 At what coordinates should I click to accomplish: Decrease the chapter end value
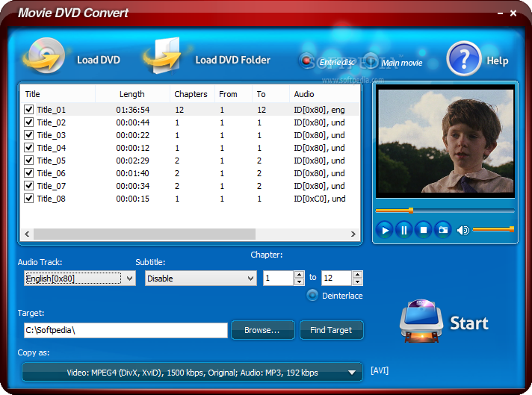[x=358, y=282]
